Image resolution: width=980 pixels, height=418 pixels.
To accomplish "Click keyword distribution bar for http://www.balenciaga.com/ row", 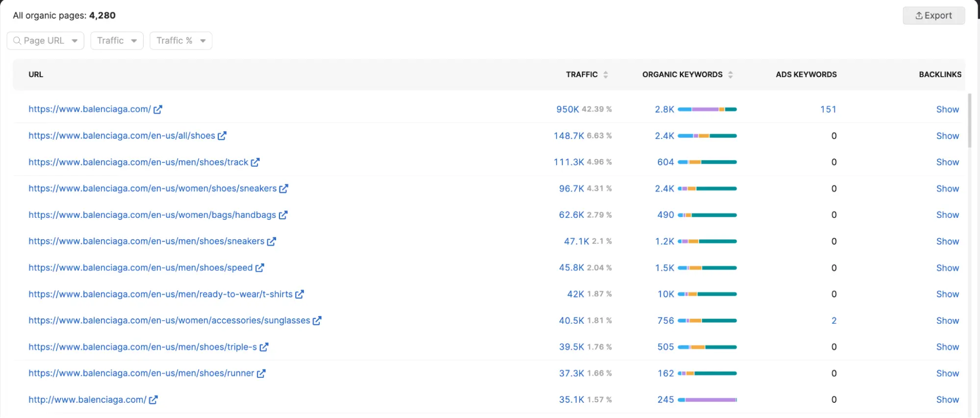I will [x=707, y=400].
